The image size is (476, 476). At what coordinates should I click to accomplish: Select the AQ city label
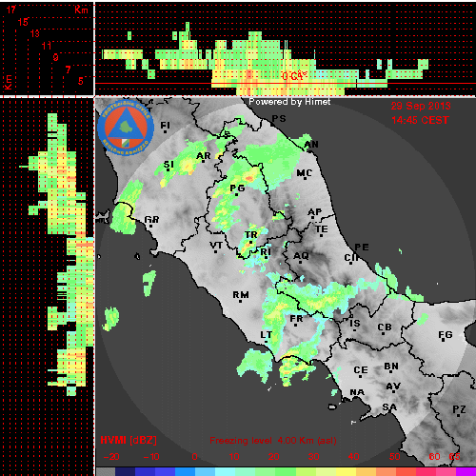pos(301,255)
